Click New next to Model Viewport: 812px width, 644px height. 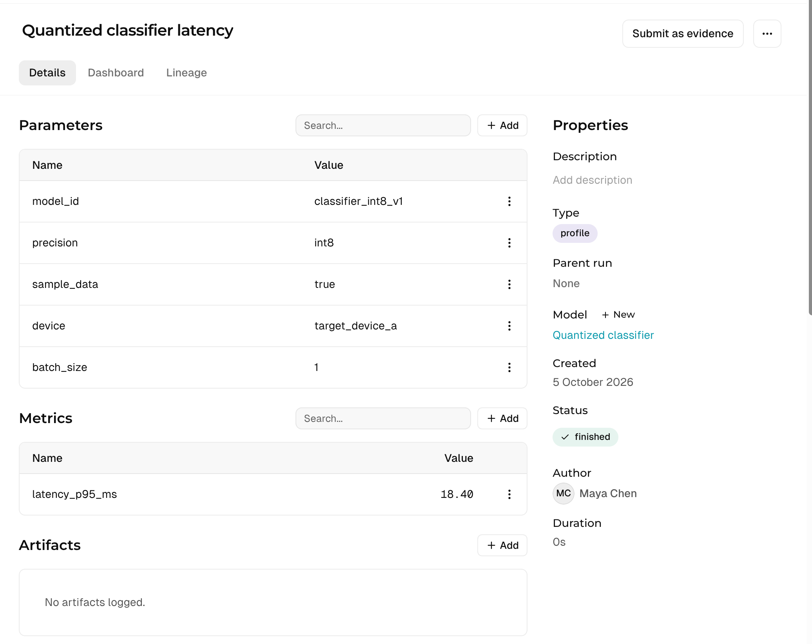618,315
